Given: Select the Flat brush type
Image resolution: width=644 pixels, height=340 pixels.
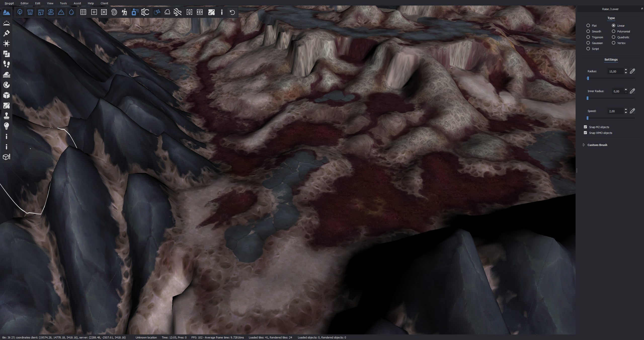Looking at the screenshot, I should click(588, 25).
